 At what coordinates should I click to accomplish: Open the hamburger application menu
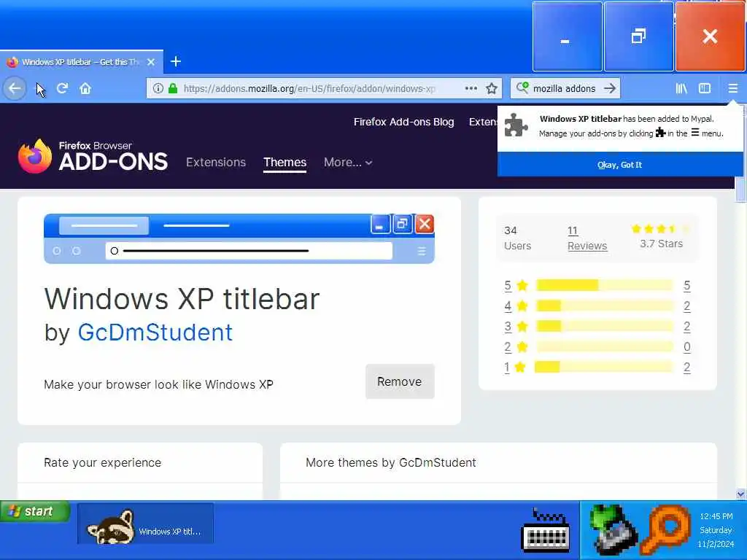[732, 88]
